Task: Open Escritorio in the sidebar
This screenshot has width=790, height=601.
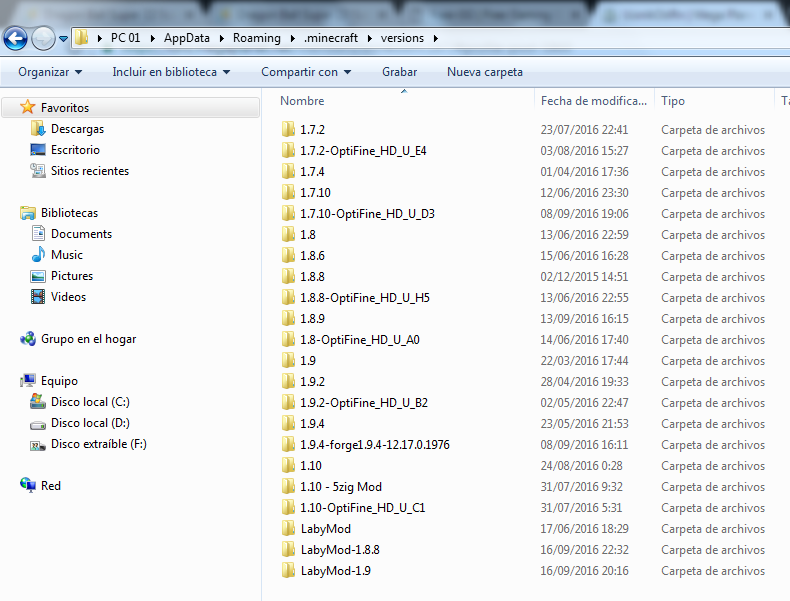Action: (x=75, y=150)
